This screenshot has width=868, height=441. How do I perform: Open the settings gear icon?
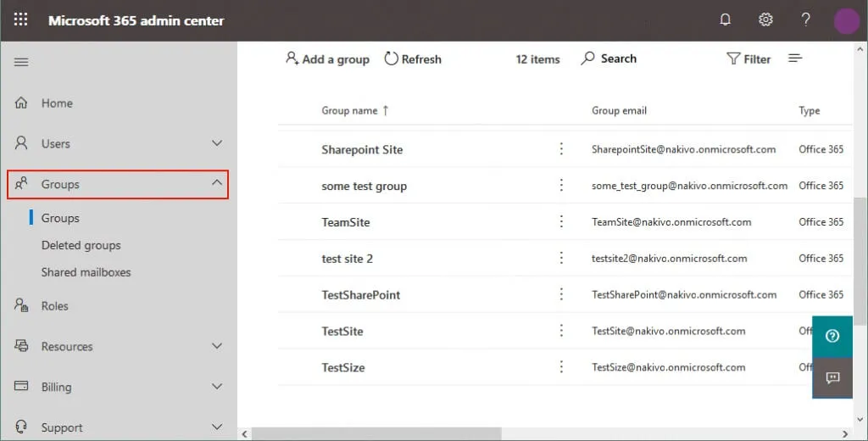pos(765,20)
